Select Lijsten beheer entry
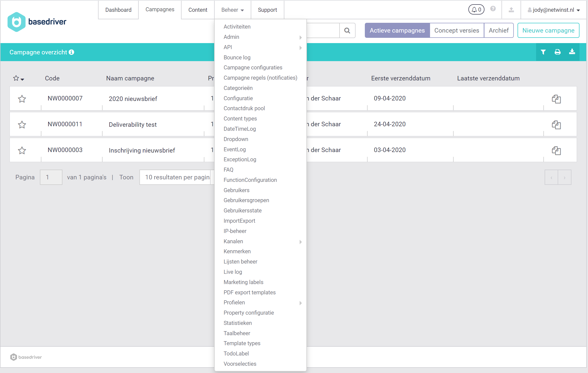Viewport: 588px width, 373px height. (240, 262)
